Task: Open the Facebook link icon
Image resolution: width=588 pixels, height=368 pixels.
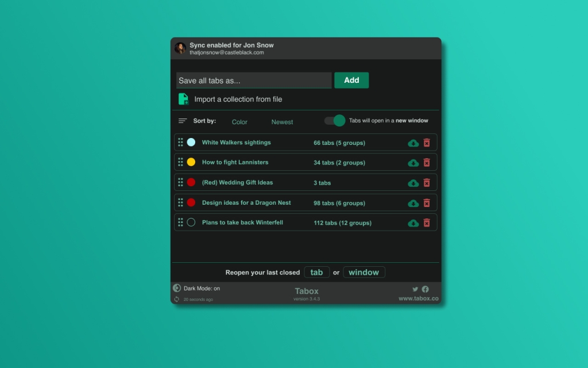Action: point(425,289)
